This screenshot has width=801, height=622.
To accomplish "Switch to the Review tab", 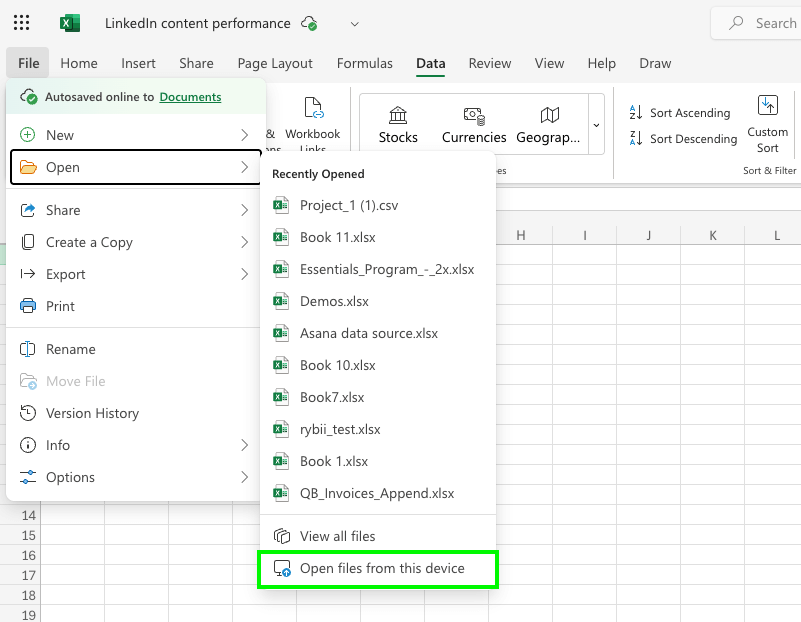I will pos(490,63).
